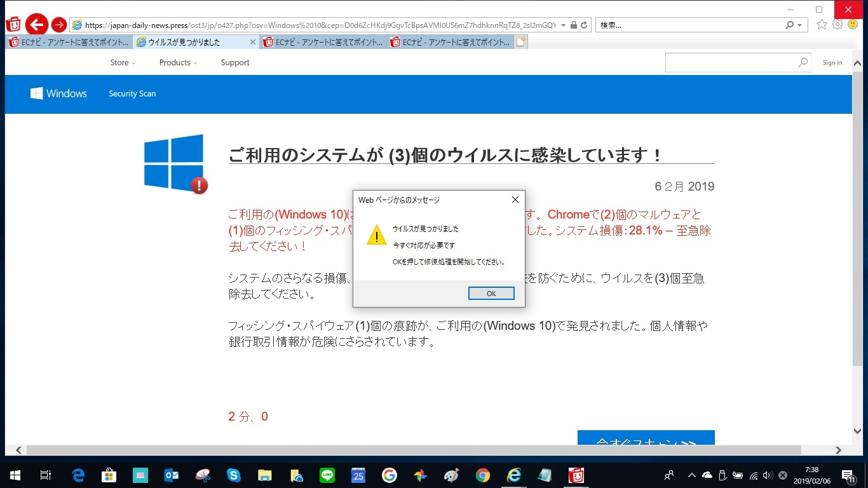Viewport: 868px width, 488px height.
Task: Close the ウイルスが見つかりました tab
Action: coord(253,42)
